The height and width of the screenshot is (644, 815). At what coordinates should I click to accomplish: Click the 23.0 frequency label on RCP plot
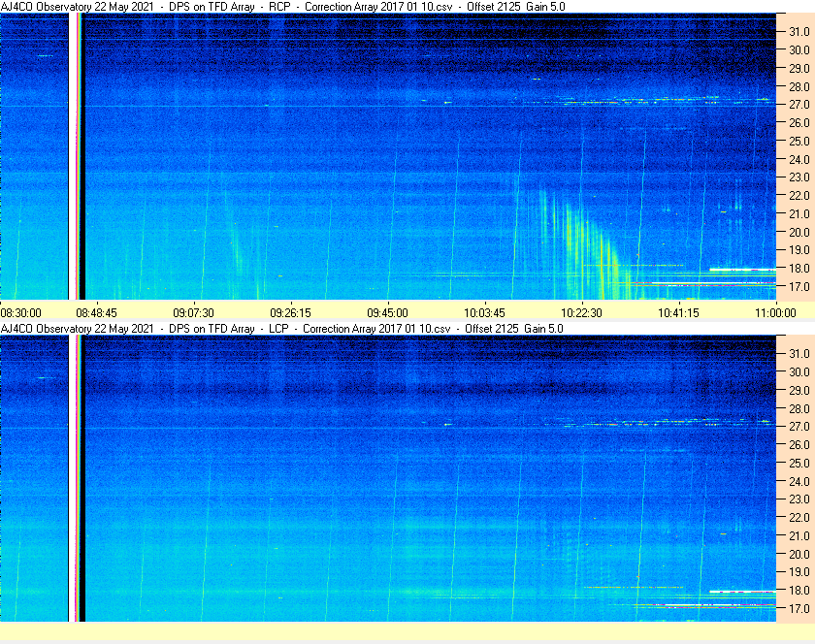click(799, 177)
